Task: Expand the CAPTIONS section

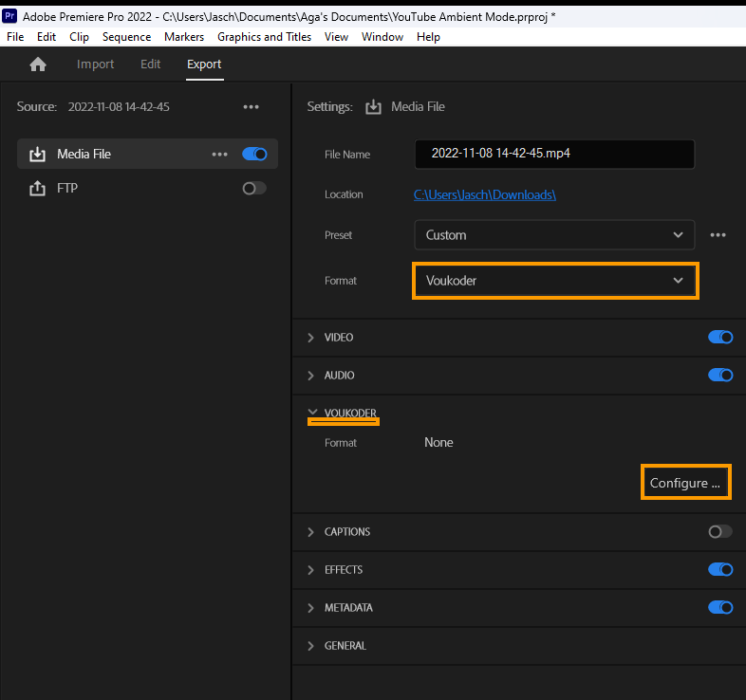Action: 310,532
